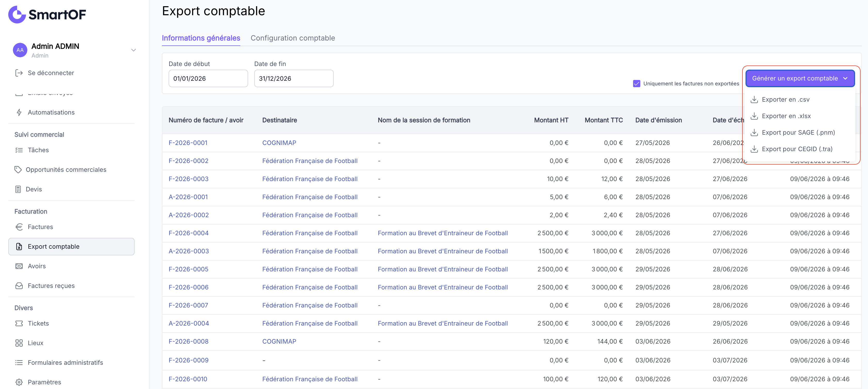Click 144,00 € amount in row F-2026-0008

point(610,342)
